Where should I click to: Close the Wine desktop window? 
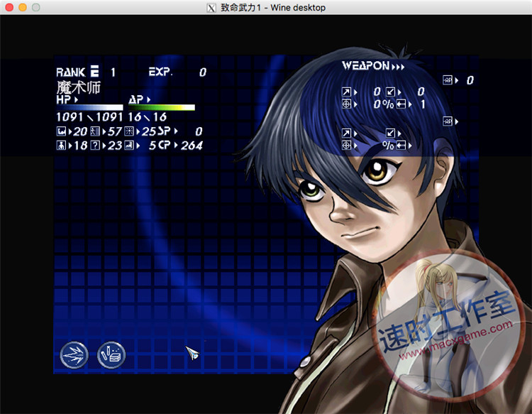9,8
